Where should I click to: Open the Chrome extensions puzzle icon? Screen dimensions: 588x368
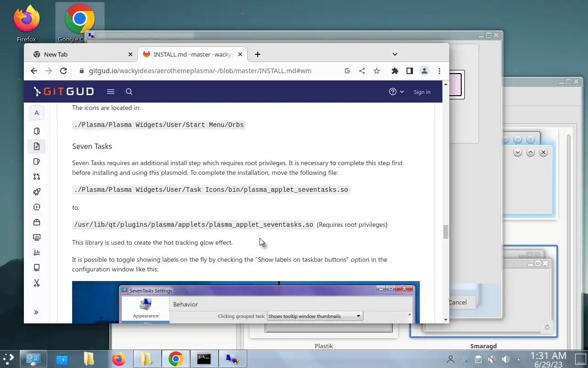[x=395, y=71]
